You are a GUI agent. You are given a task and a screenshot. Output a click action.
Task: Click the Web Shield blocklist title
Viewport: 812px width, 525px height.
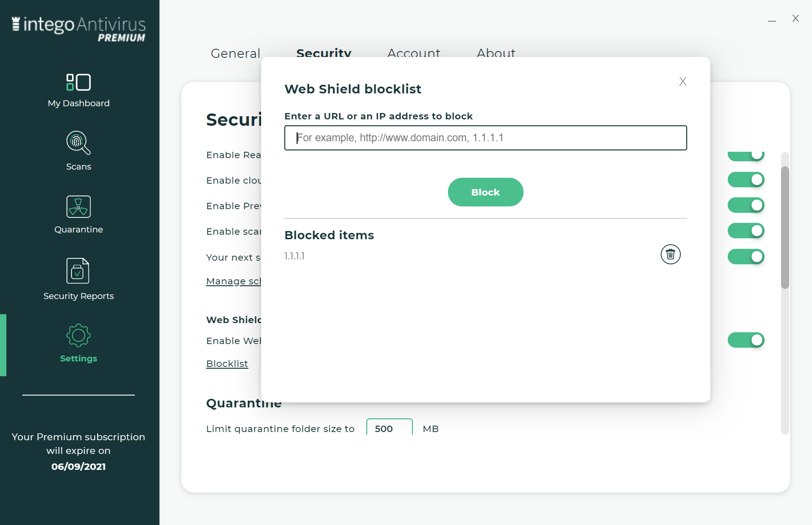pos(353,89)
